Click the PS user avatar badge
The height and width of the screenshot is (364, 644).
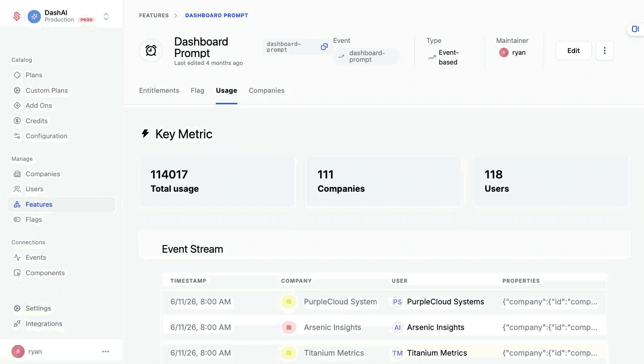[x=398, y=302]
